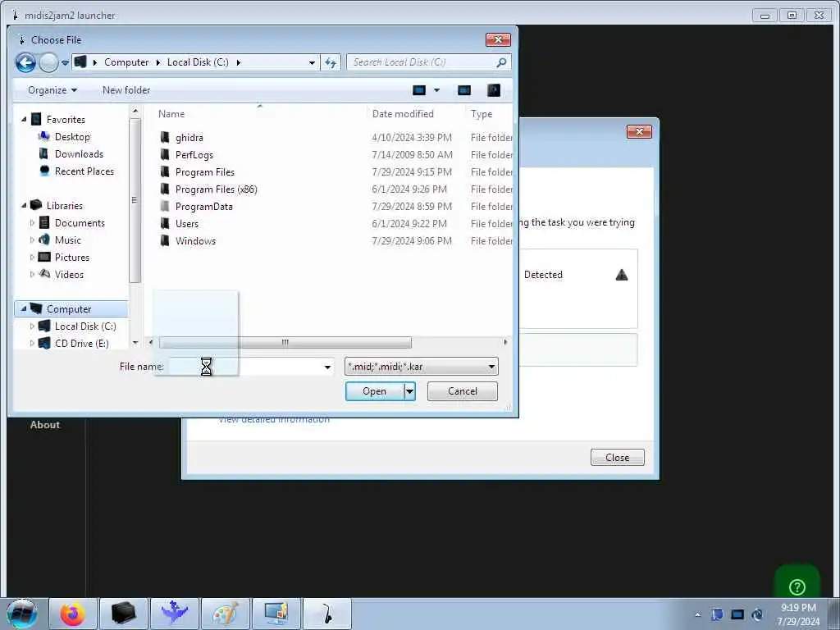Select CD Drive (E:) in tree
The height and width of the screenshot is (630, 840).
(x=81, y=344)
